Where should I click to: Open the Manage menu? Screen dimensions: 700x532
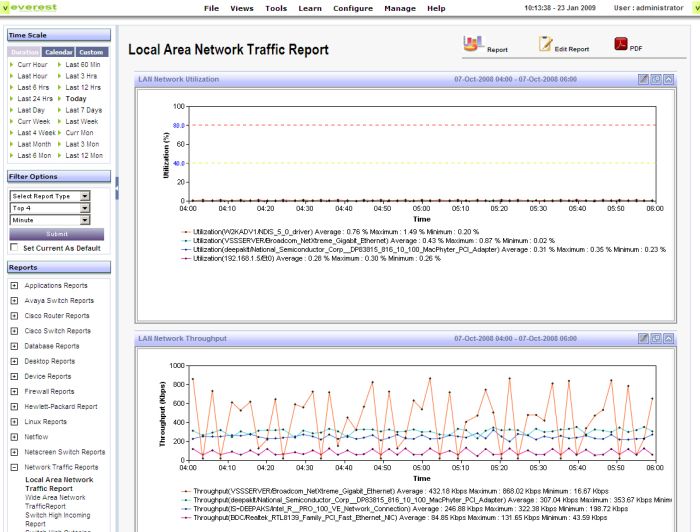[x=400, y=8]
